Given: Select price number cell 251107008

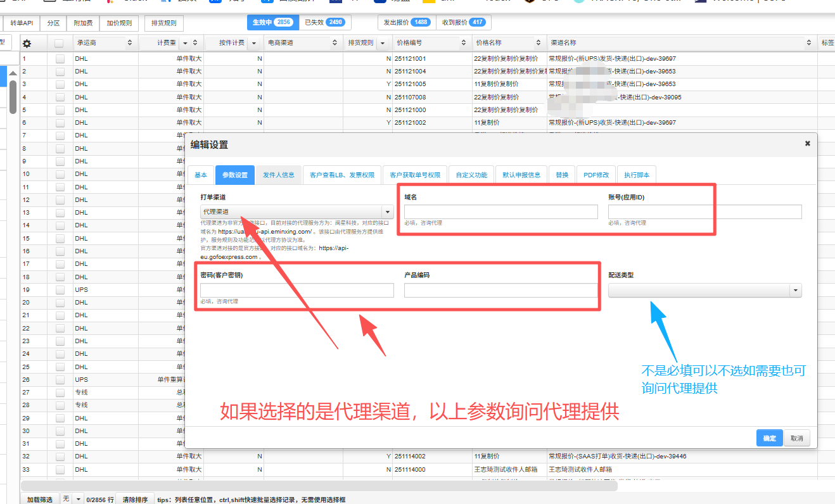Looking at the screenshot, I should [x=432, y=97].
